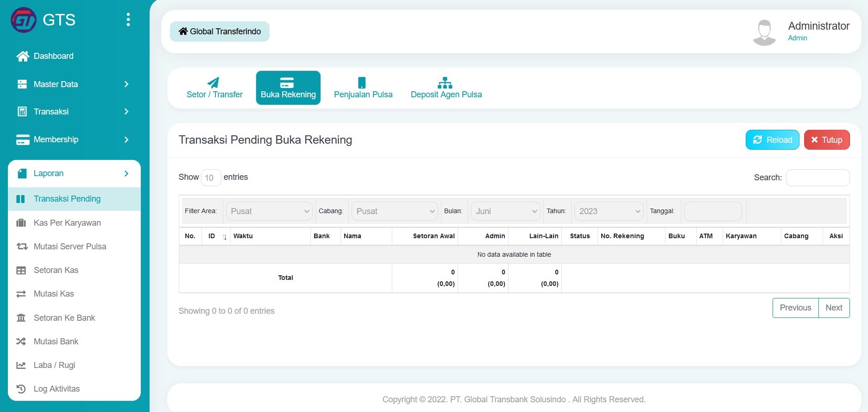Open the Penjualan Pulsa tab label
This screenshot has height=412, width=868.
tap(363, 95)
